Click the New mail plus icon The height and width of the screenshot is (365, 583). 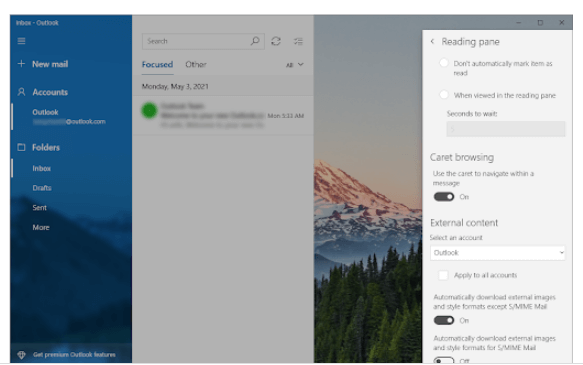coord(21,64)
